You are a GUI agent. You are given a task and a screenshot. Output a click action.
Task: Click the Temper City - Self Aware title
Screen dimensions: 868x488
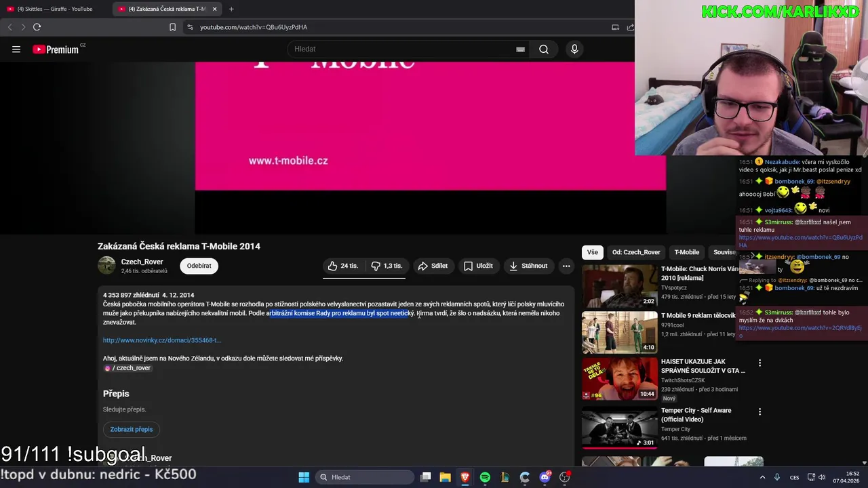click(696, 415)
